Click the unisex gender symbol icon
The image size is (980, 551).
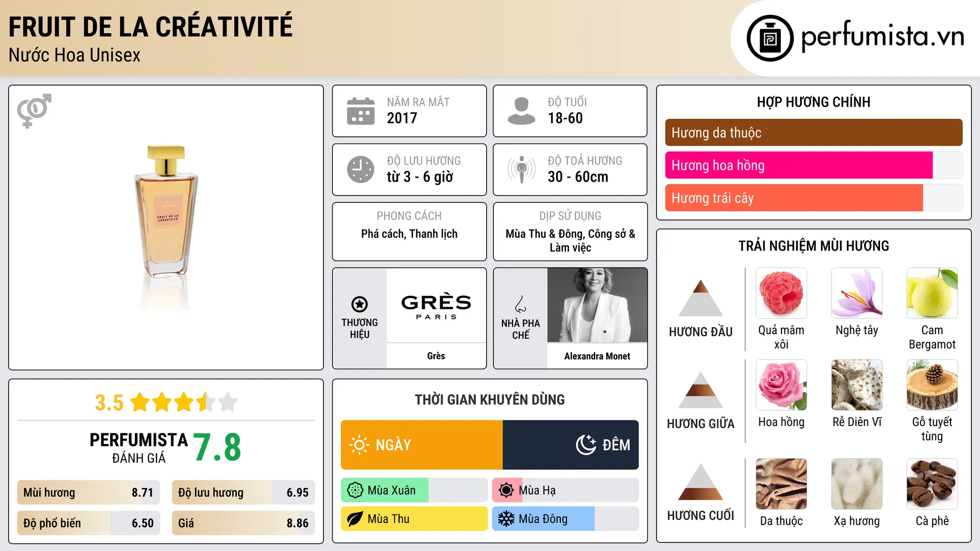pos(34,110)
